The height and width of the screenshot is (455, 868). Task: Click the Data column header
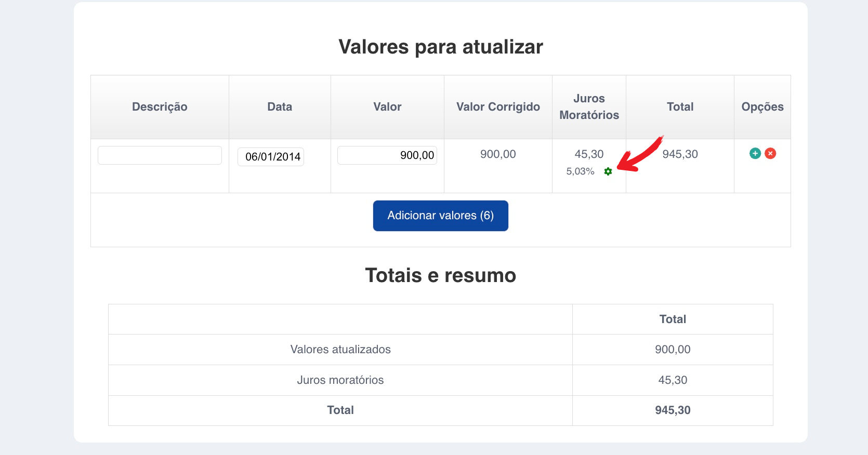click(280, 107)
